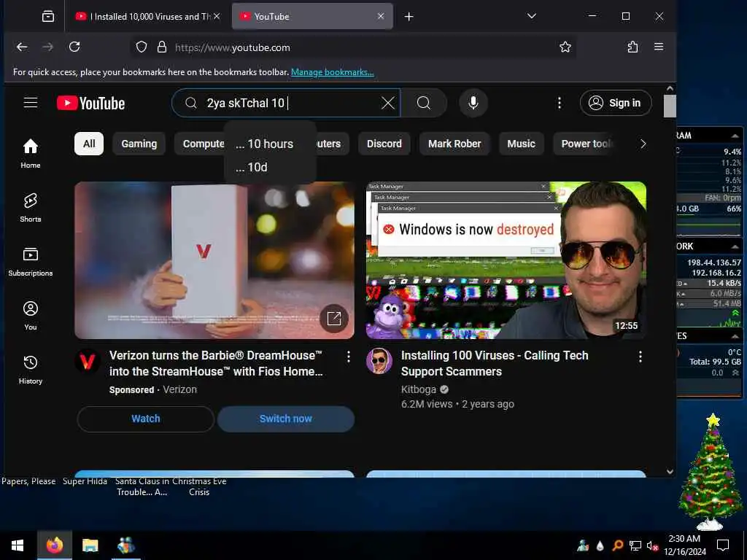Open the Manage bookmarks link

(333, 72)
